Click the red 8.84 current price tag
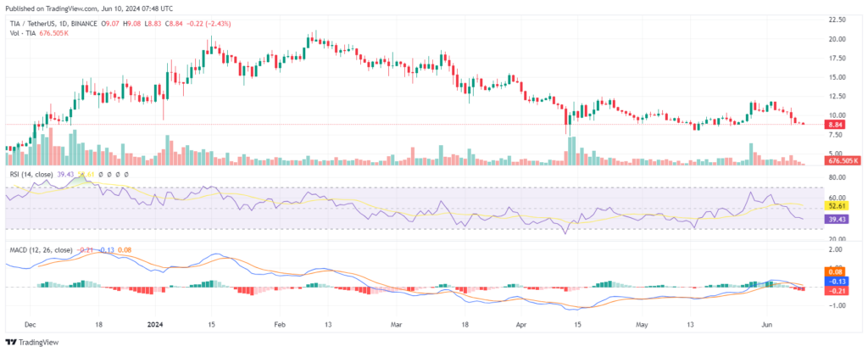The height and width of the screenshot is (352, 868). point(835,124)
